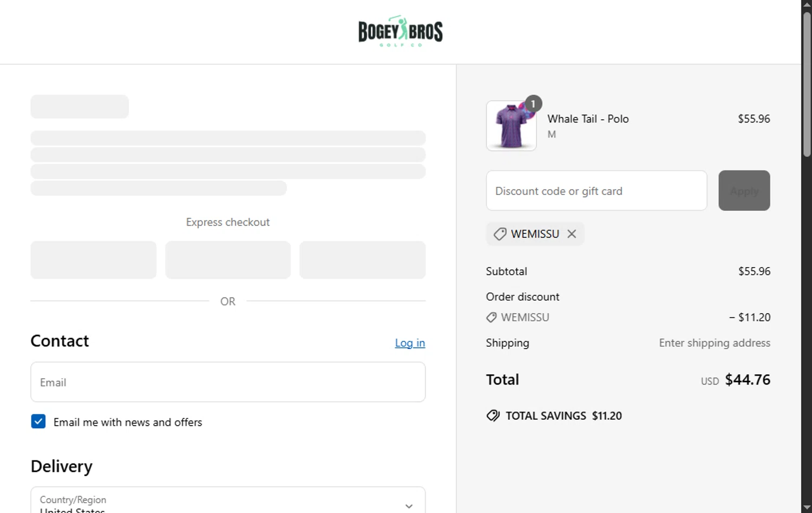Image resolution: width=812 pixels, height=513 pixels.
Task: Open the Whale Tail Polo product thumbnail
Action: (512, 126)
